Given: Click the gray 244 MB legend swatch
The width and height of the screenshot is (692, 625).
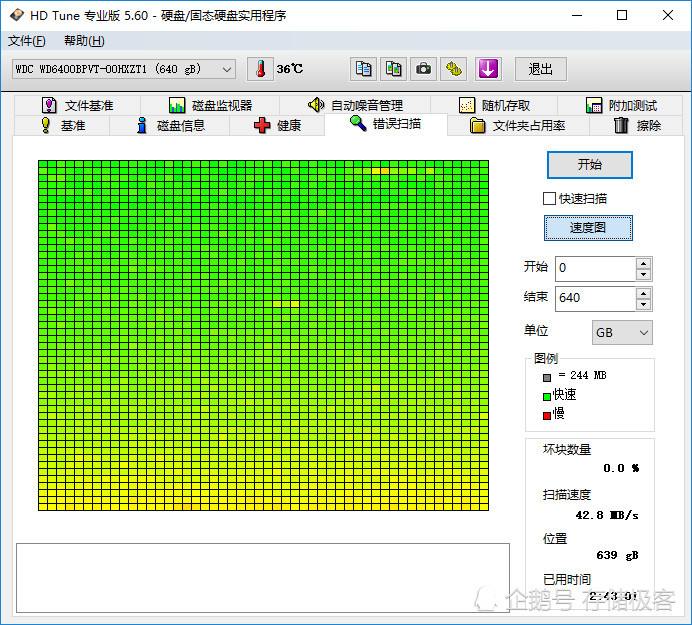Looking at the screenshot, I should tap(547, 377).
